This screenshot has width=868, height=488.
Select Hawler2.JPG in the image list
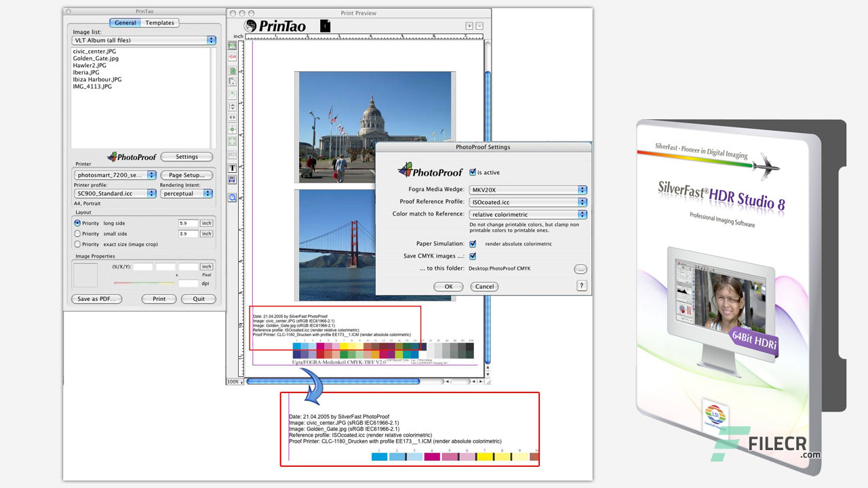[90, 66]
